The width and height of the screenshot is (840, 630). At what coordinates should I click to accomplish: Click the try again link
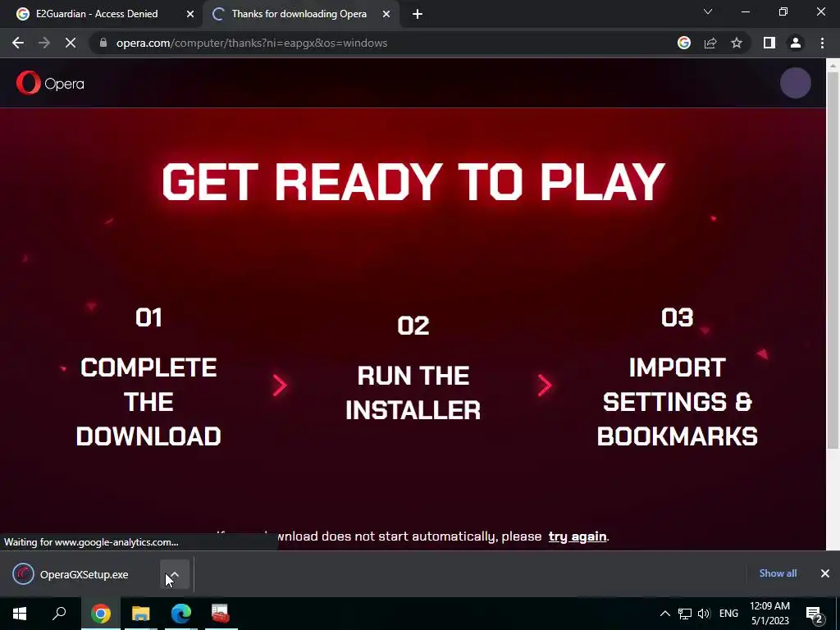click(x=577, y=536)
